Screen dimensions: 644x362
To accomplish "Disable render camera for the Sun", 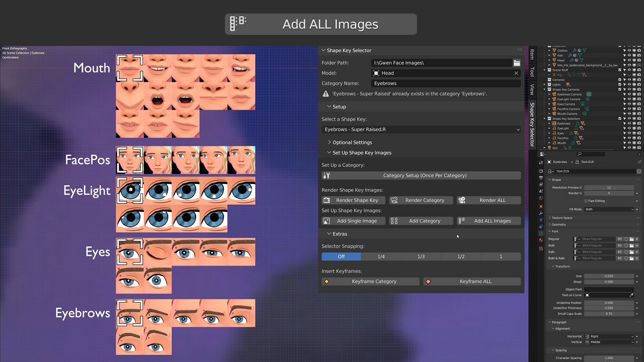I will pyautogui.click(x=639, y=147).
